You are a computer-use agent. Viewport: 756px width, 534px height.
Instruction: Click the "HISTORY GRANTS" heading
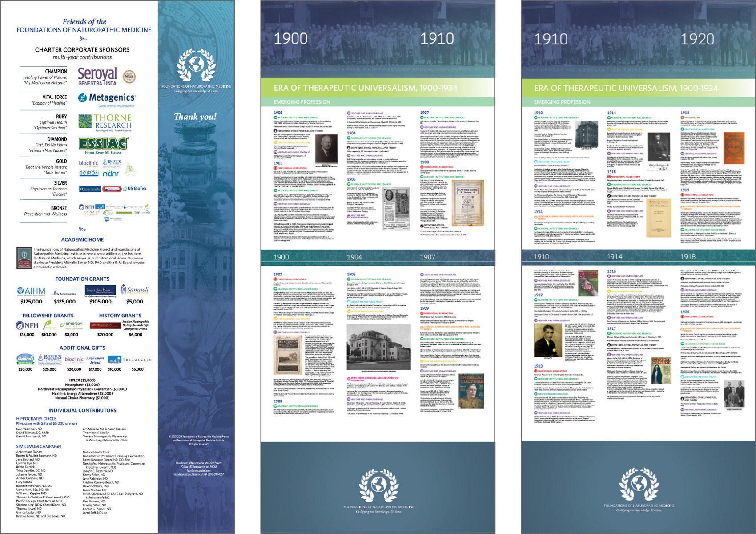tap(120, 316)
